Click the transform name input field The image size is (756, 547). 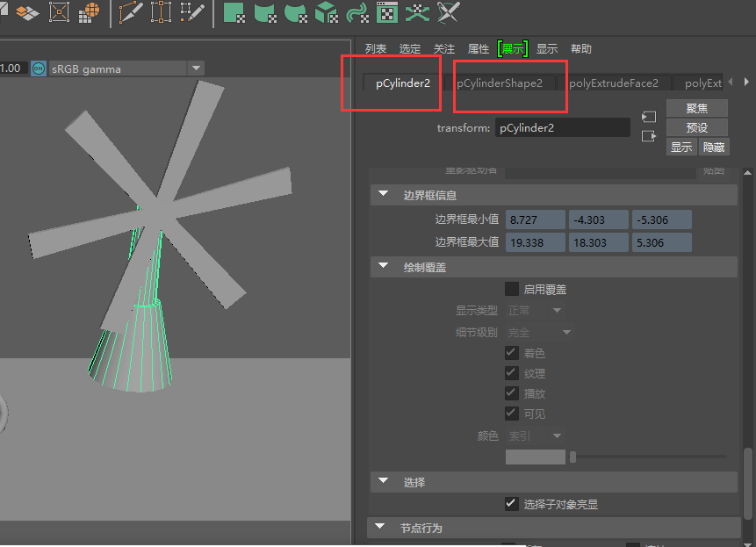tap(562, 127)
